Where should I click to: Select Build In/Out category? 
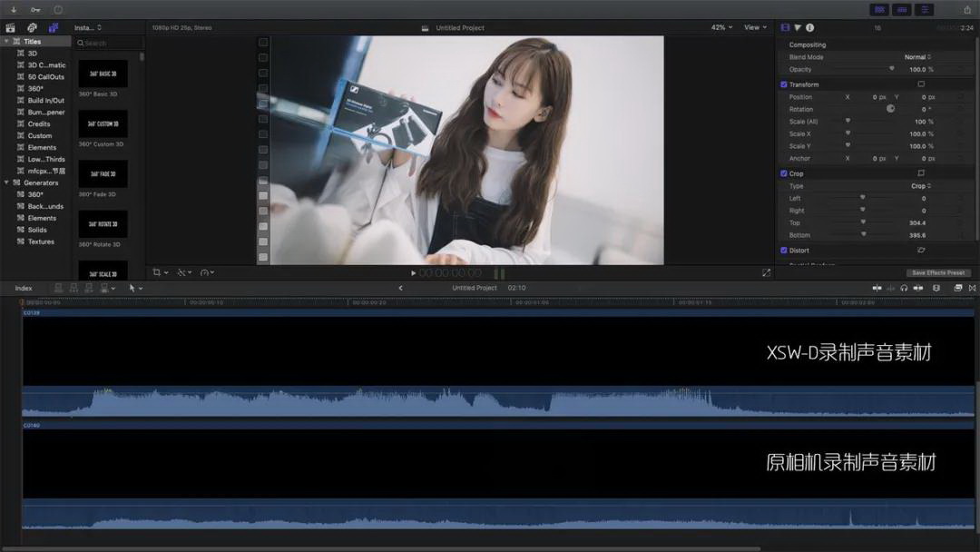pyautogui.click(x=45, y=100)
